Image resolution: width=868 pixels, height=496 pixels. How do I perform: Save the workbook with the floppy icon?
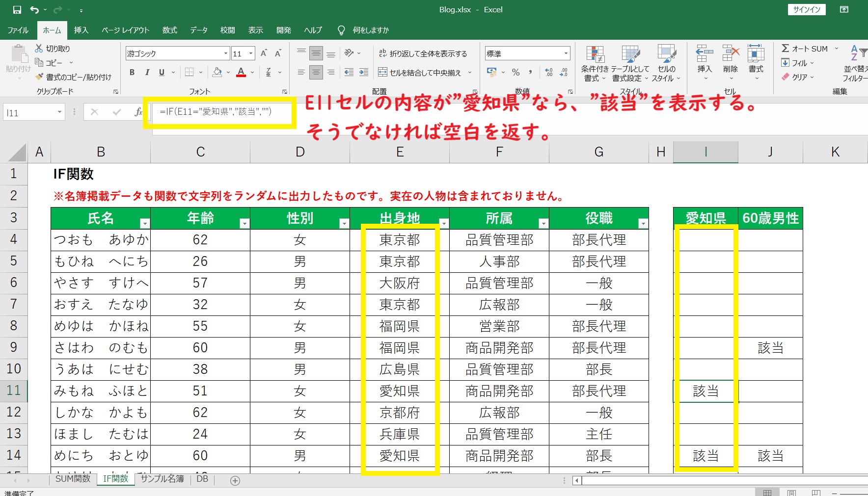click(17, 10)
